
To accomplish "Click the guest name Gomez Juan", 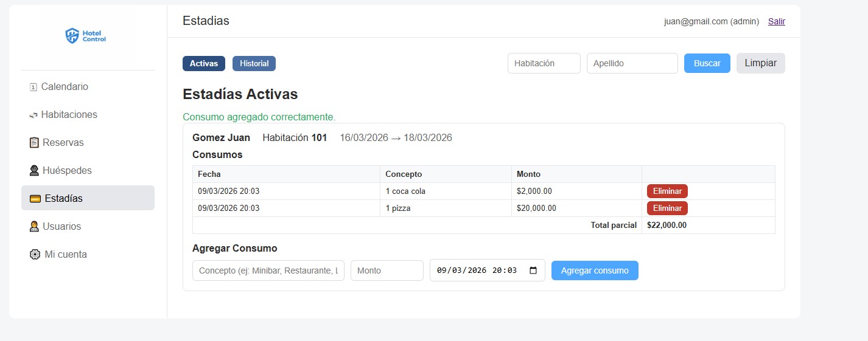I will click(221, 138).
